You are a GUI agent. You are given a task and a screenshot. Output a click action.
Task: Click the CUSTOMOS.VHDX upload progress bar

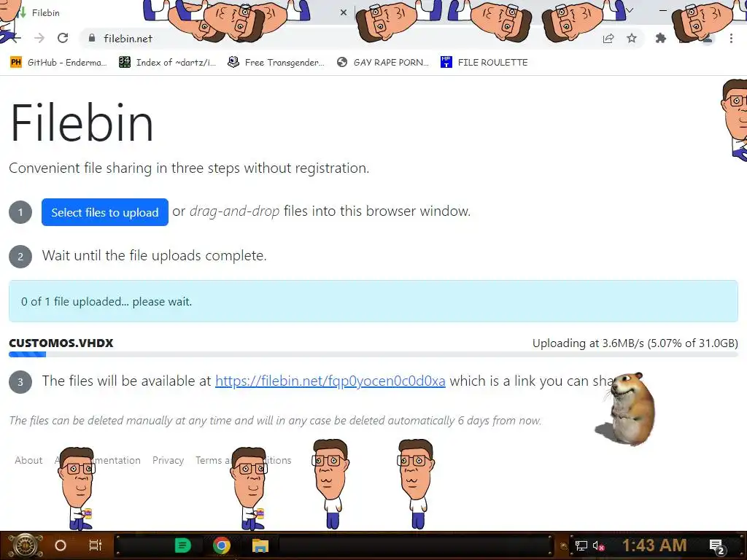coord(373,354)
